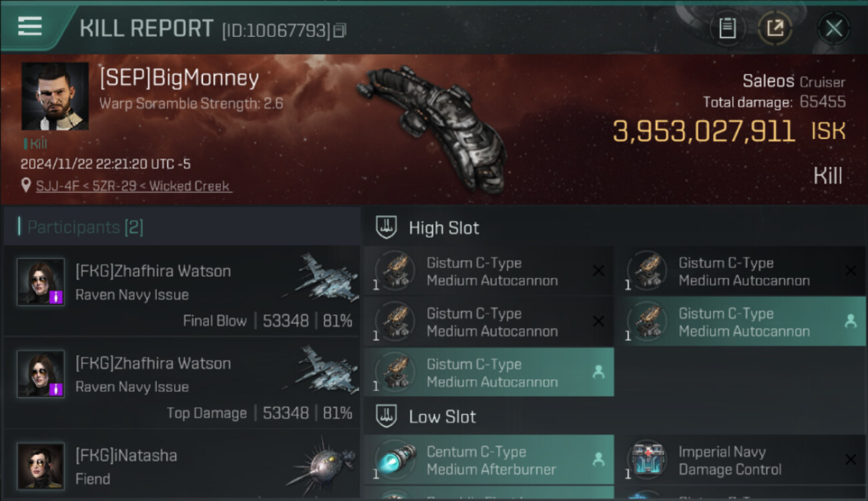Viewport: 868px width, 501px height.
Task: Click the Fiend ship icon
Action: coord(322,466)
